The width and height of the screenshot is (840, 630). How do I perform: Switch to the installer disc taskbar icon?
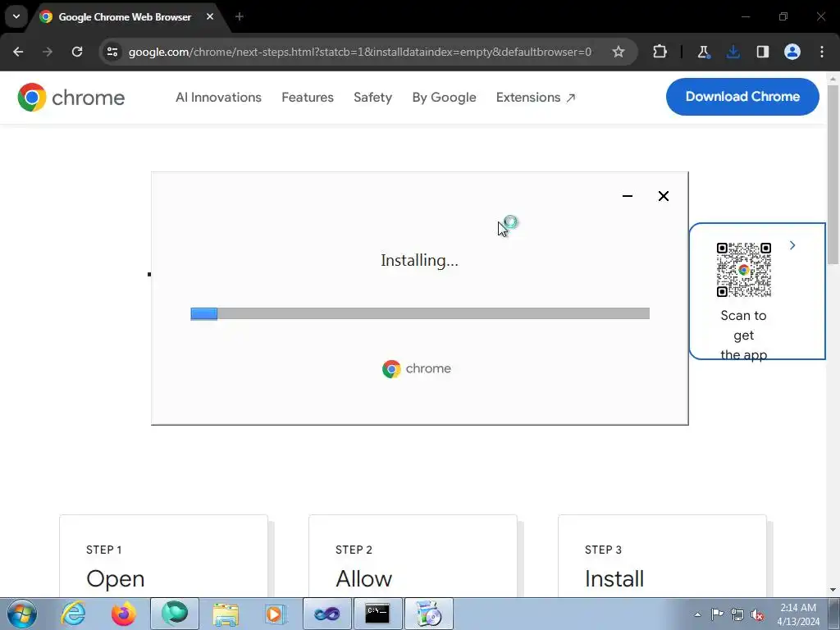click(x=428, y=614)
